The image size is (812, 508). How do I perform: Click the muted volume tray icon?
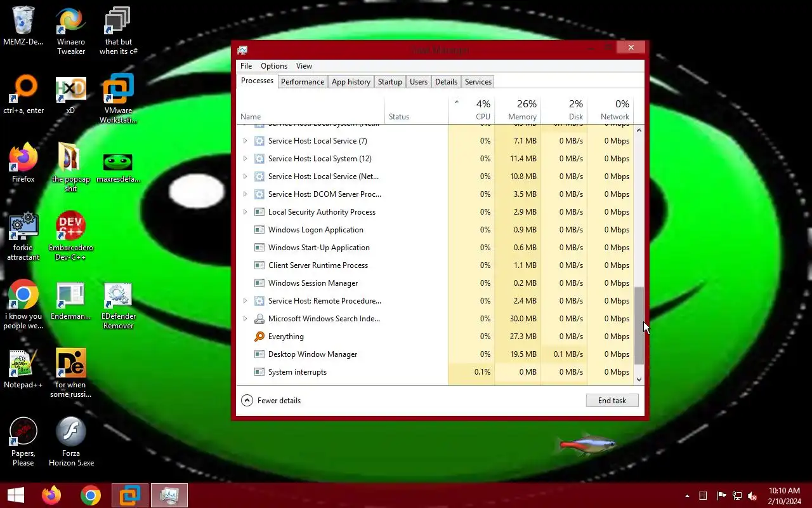[x=752, y=496]
